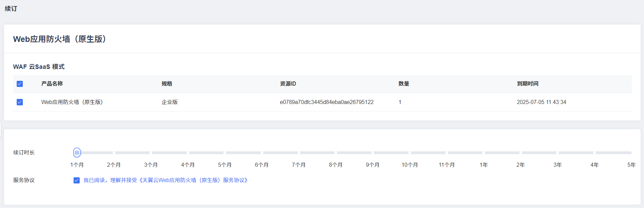Click the 企业版 specification cell
644x208 pixels.
(x=170, y=102)
